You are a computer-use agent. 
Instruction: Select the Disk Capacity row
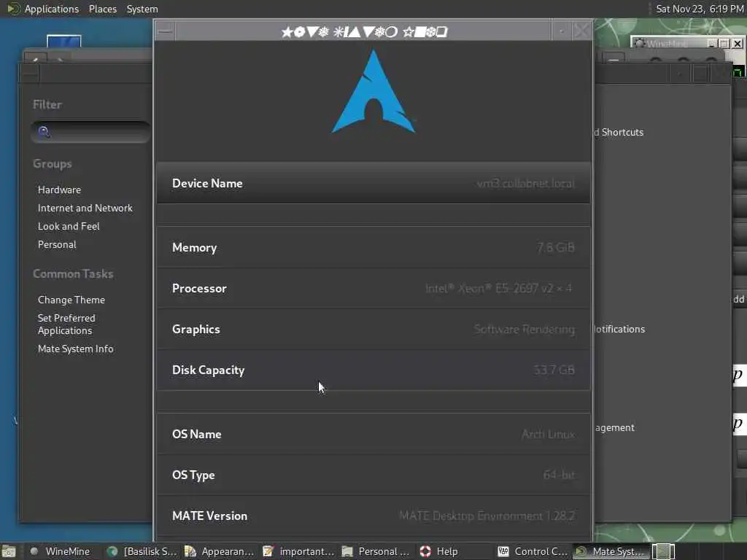(x=373, y=370)
